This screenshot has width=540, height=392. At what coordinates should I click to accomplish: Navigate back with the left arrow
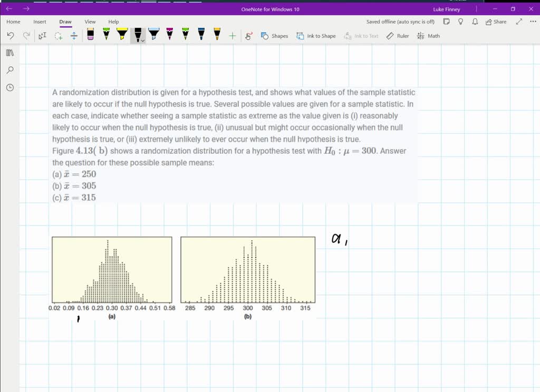click(x=9, y=8)
